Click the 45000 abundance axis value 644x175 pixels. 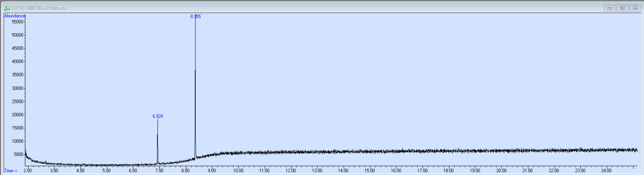click(18, 48)
